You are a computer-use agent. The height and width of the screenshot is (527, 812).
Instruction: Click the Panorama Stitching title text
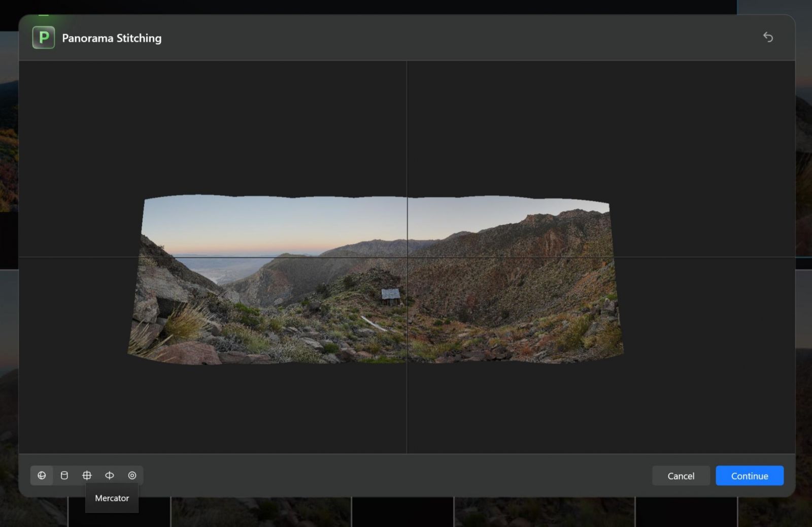tap(111, 38)
